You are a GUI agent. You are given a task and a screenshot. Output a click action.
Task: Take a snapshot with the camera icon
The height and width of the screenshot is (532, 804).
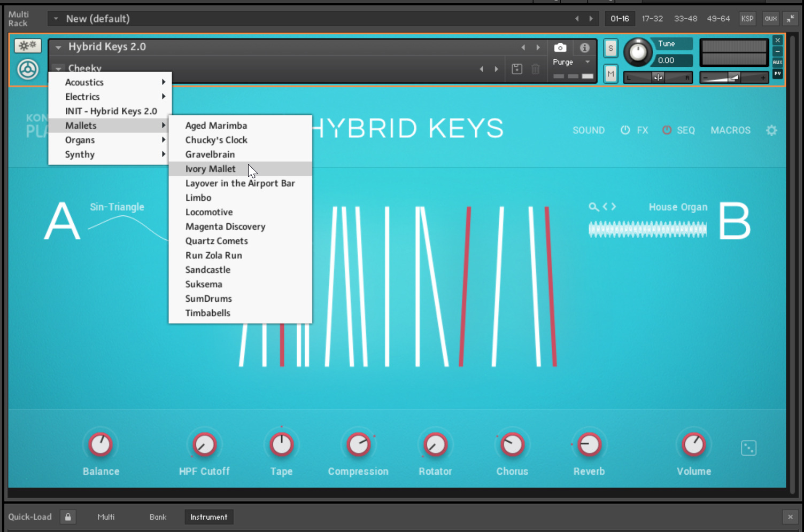click(x=560, y=48)
